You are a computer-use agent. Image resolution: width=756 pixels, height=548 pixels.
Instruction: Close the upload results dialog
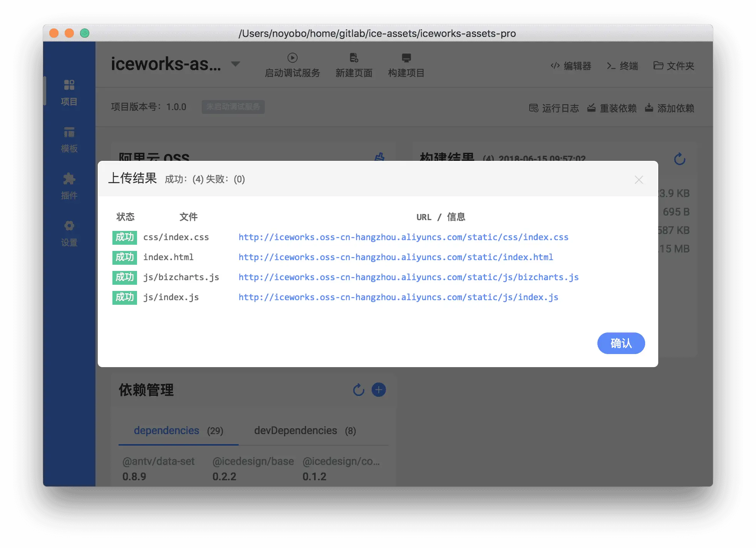click(639, 180)
